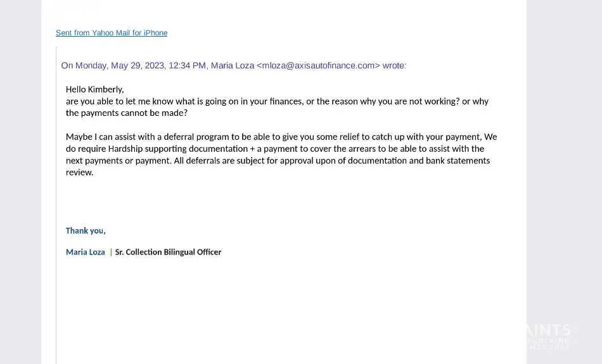Click the green separator bar in the signature

click(111, 252)
